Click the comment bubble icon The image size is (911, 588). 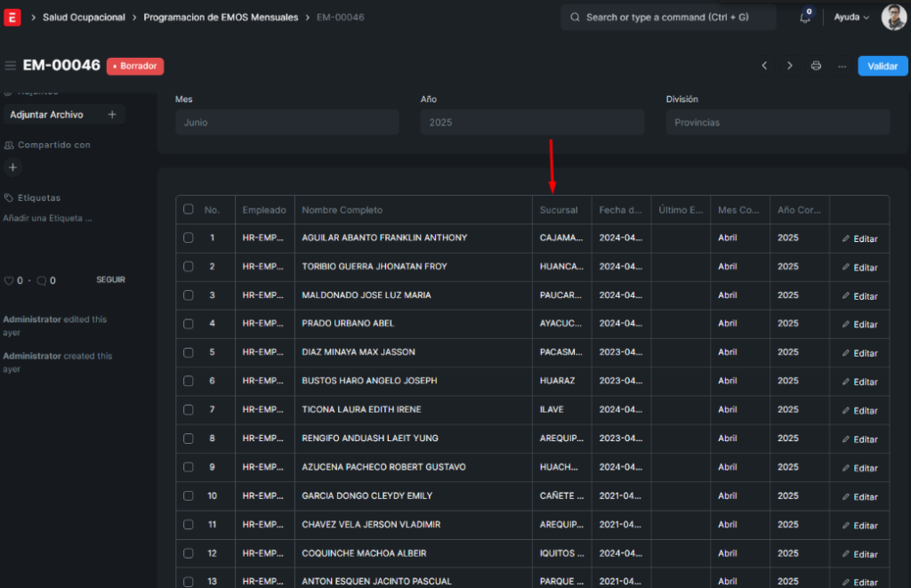pos(41,280)
